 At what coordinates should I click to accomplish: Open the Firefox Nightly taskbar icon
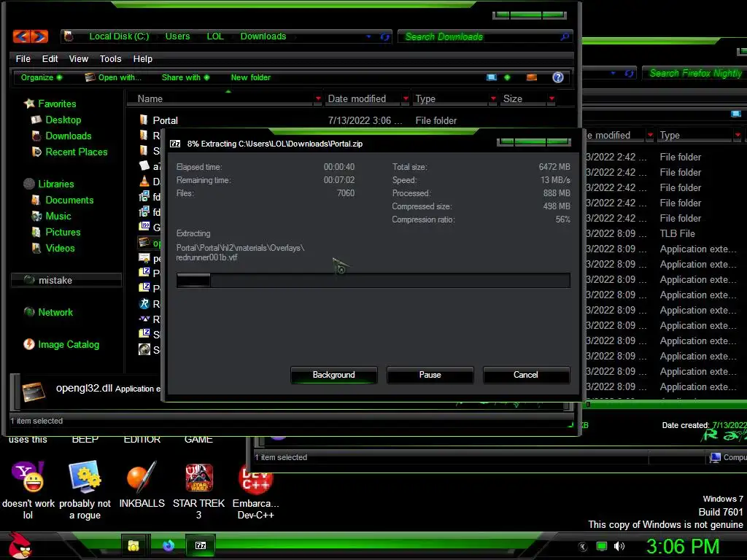coord(169,545)
